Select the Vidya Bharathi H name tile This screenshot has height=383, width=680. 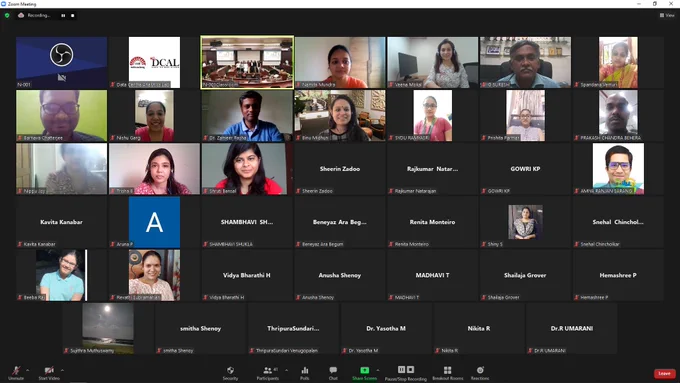click(x=247, y=275)
